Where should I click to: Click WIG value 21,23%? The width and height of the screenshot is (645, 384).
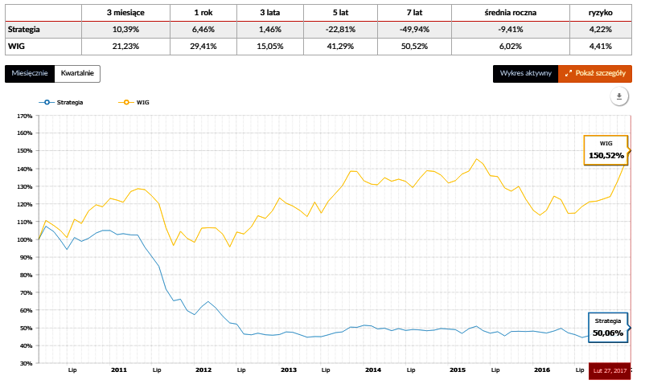[x=125, y=46]
